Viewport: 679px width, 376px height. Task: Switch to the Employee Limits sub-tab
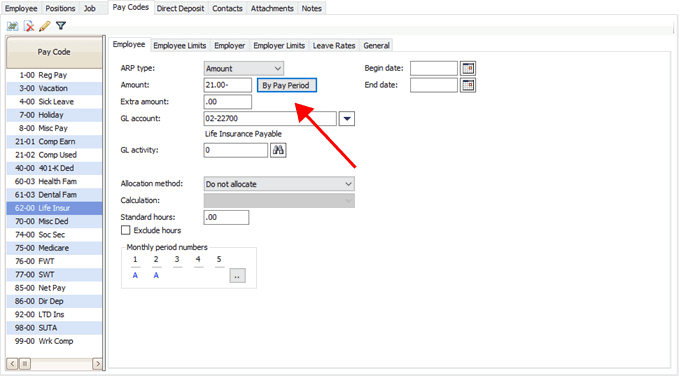[x=180, y=45]
